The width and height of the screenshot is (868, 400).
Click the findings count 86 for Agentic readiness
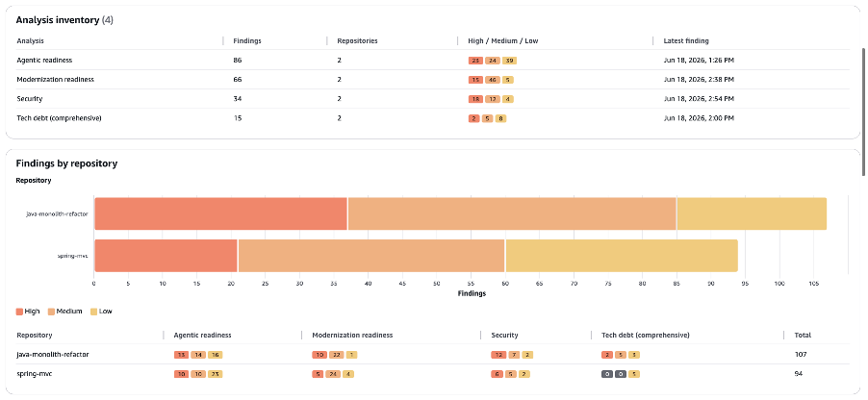(x=238, y=61)
